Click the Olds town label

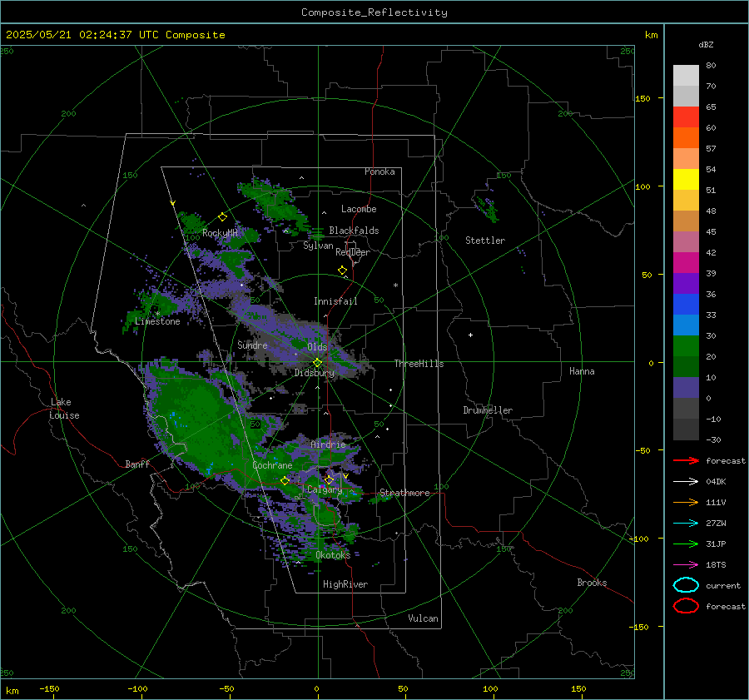coord(317,346)
